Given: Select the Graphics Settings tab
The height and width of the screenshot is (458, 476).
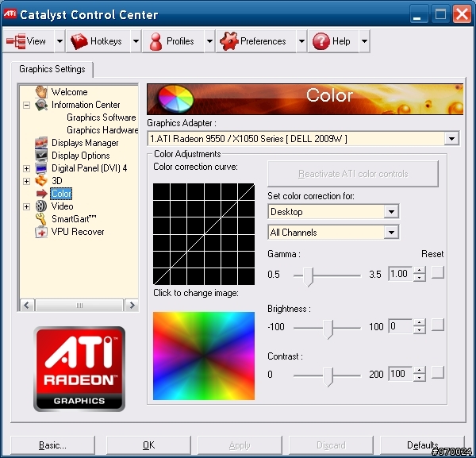Looking at the screenshot, I should pyautogui.click(x=52, y=69).
